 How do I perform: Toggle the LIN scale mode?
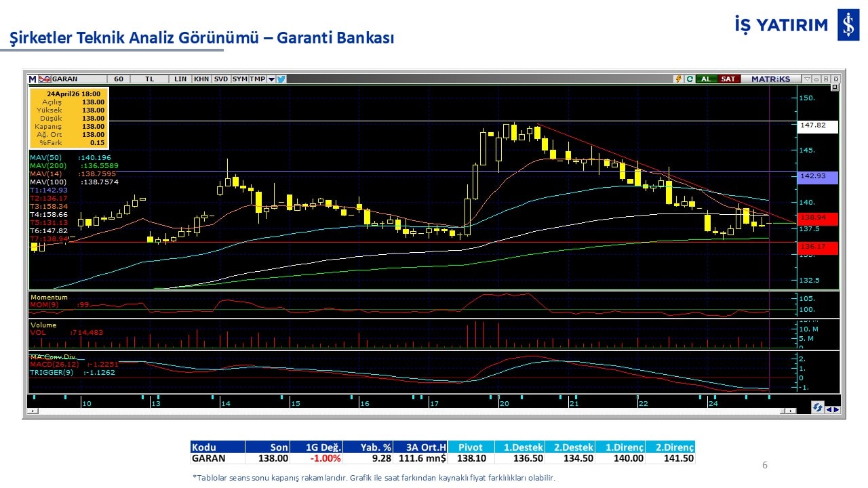(x=180, y=79)
